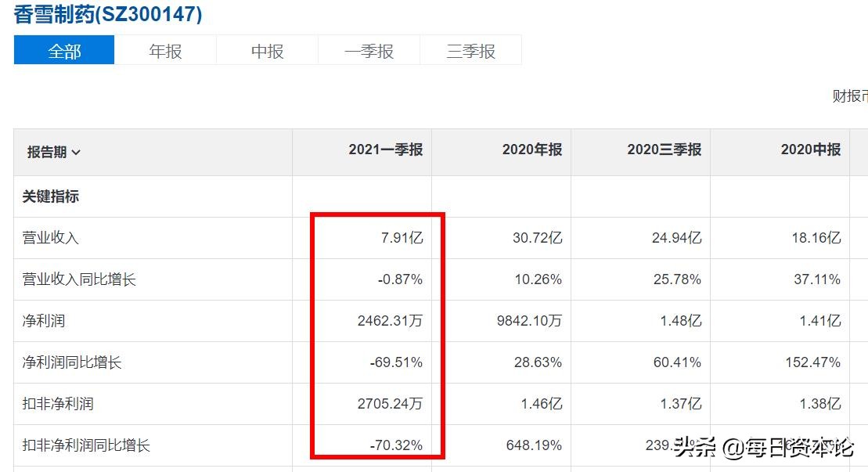The height and width of the screenshot is (472, 868).
Task: Click the 2020中报 column header
Action: pyautogui.click(x=810, y=150)
